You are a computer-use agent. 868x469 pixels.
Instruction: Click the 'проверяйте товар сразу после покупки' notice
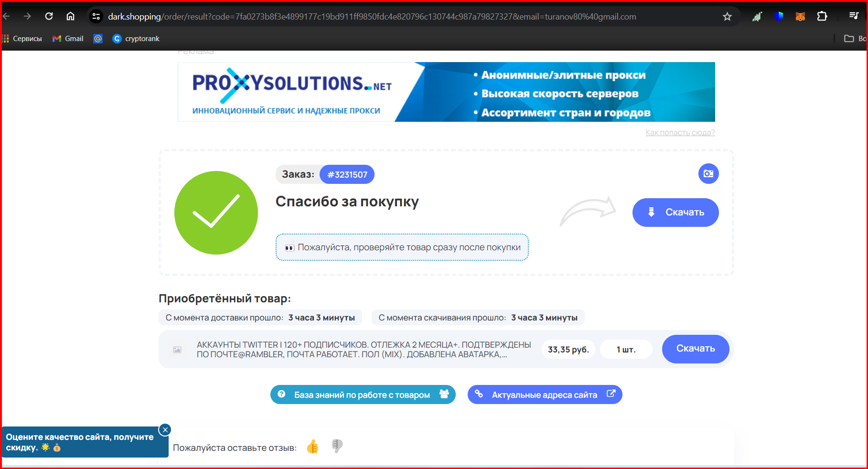402,247
